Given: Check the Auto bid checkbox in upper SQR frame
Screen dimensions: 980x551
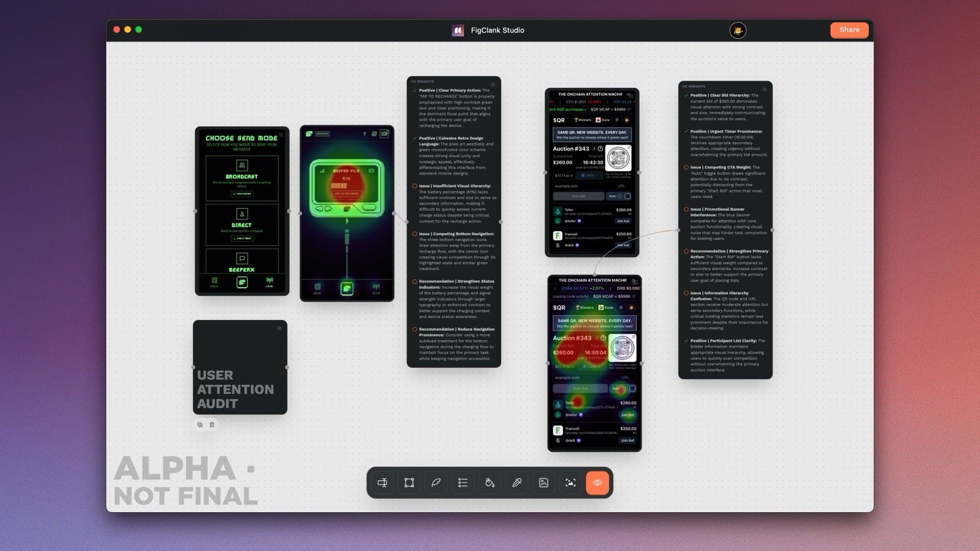Looking at the screenshot, I should pos(628,196).
